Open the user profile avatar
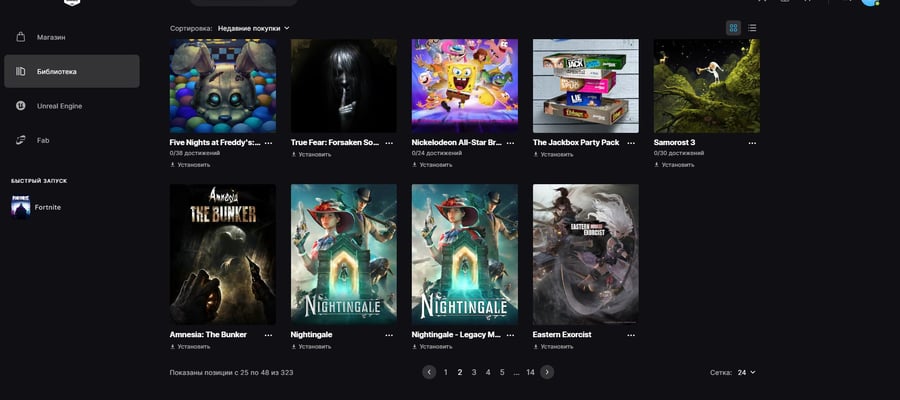900x400 pixels. coord(870,2)
